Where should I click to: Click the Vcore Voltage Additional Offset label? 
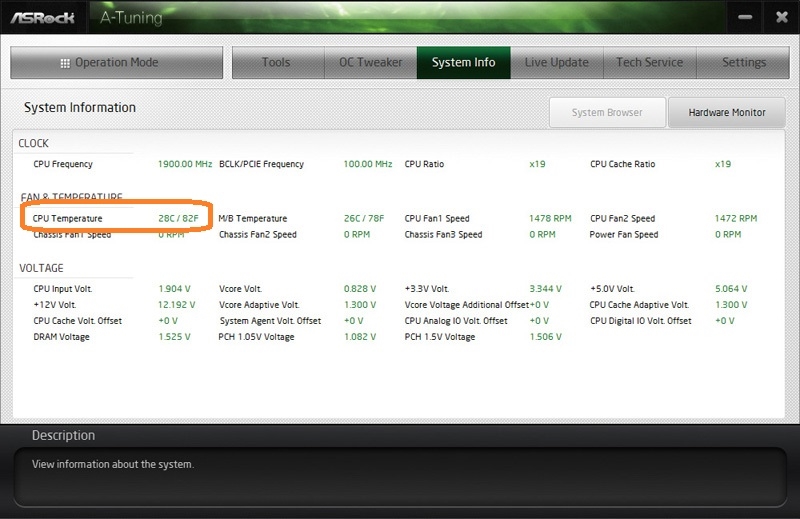coord(466,305)
